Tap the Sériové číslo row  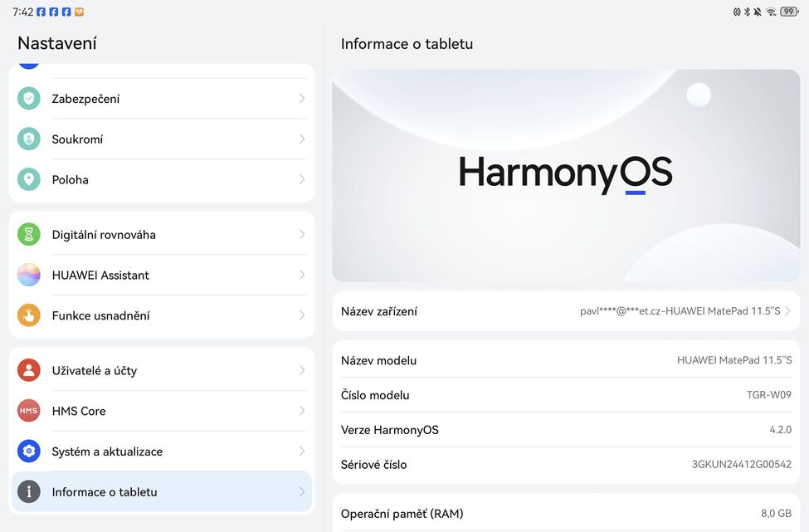click(566, 465)
